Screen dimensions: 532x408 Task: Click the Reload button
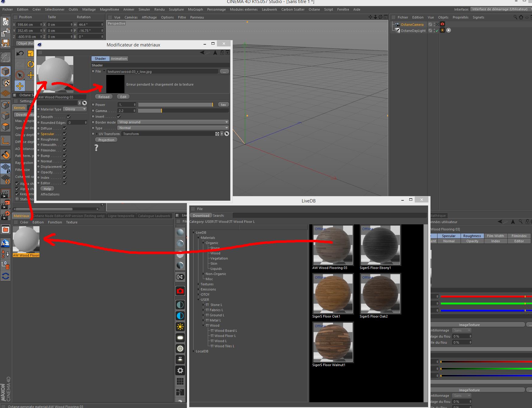click(x=104, y=97)
